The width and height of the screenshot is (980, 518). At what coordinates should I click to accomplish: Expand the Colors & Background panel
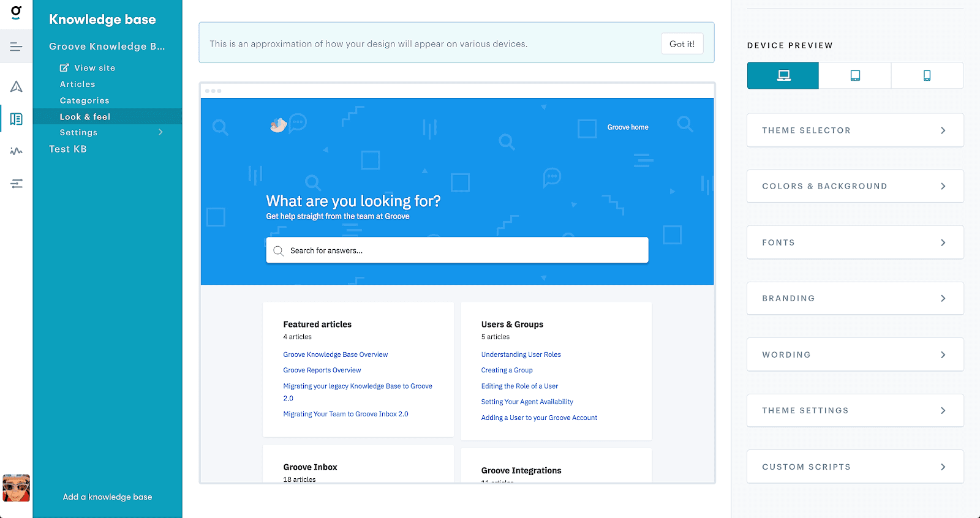click(x=855, y=186)
